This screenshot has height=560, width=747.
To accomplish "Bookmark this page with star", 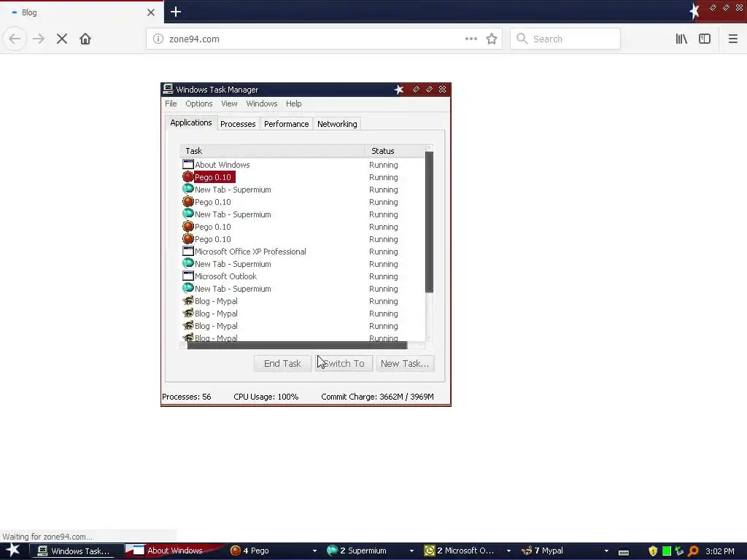I will click(492, 39).
